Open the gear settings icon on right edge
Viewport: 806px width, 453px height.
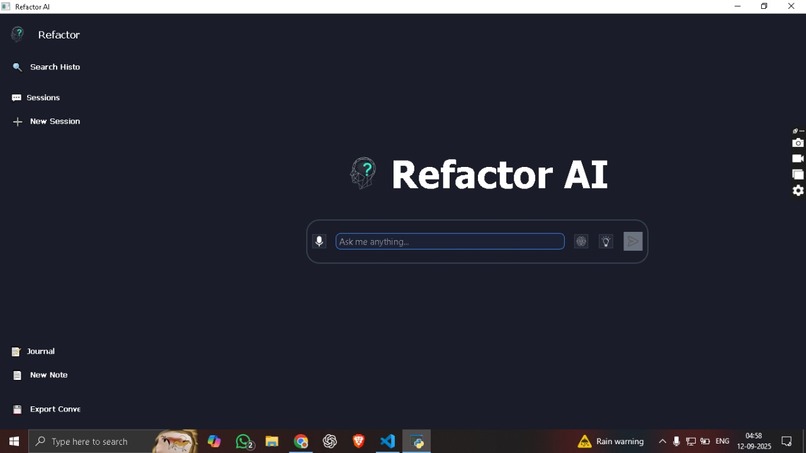(x=798, y=190)
